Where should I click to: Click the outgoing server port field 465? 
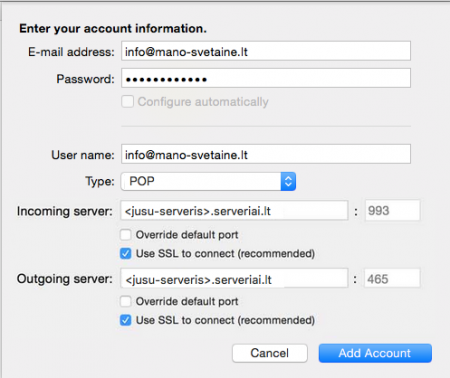click(x=392, y=278)
